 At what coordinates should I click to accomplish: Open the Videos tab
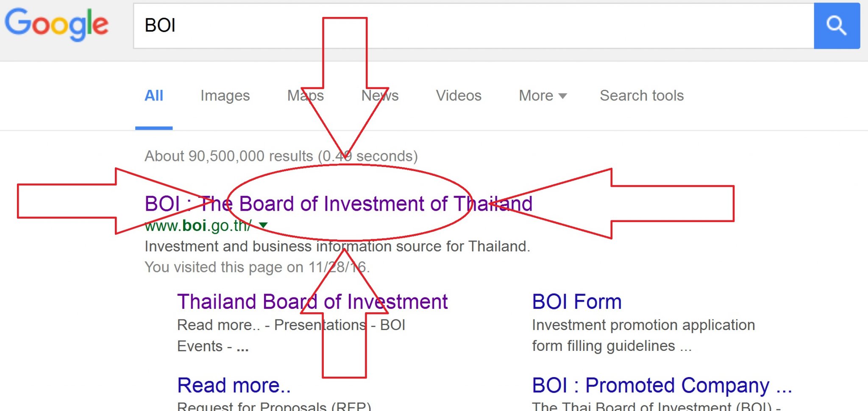(x=459, y=96)
